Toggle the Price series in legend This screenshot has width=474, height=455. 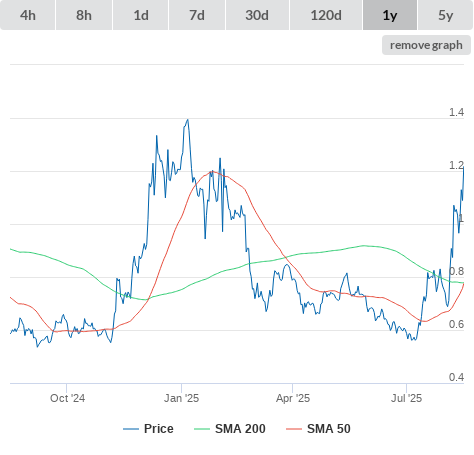click(x=148, y=429)
